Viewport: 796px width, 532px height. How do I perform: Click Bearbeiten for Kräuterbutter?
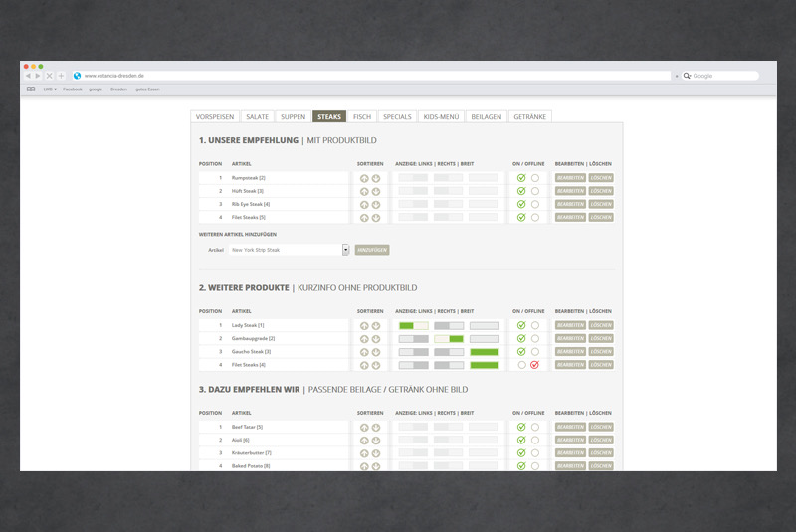tap(570, 453)
